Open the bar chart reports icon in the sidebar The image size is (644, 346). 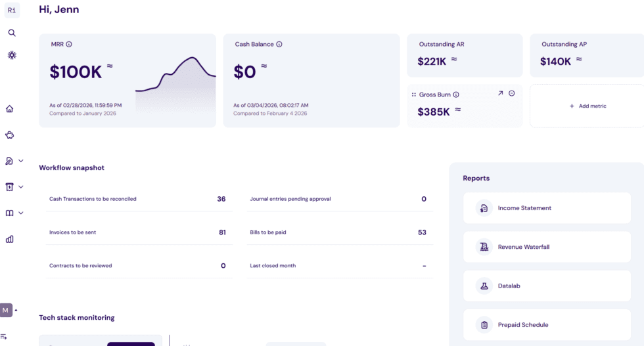click(9, 239)
